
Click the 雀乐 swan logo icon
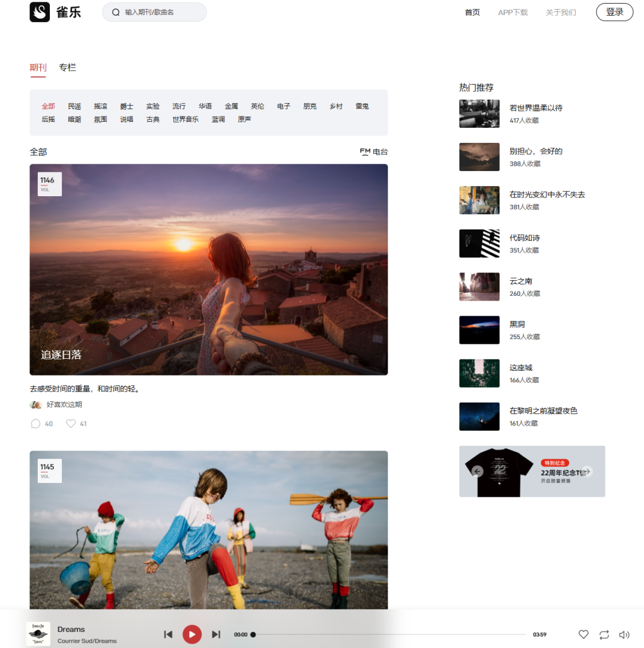[40, 12]
